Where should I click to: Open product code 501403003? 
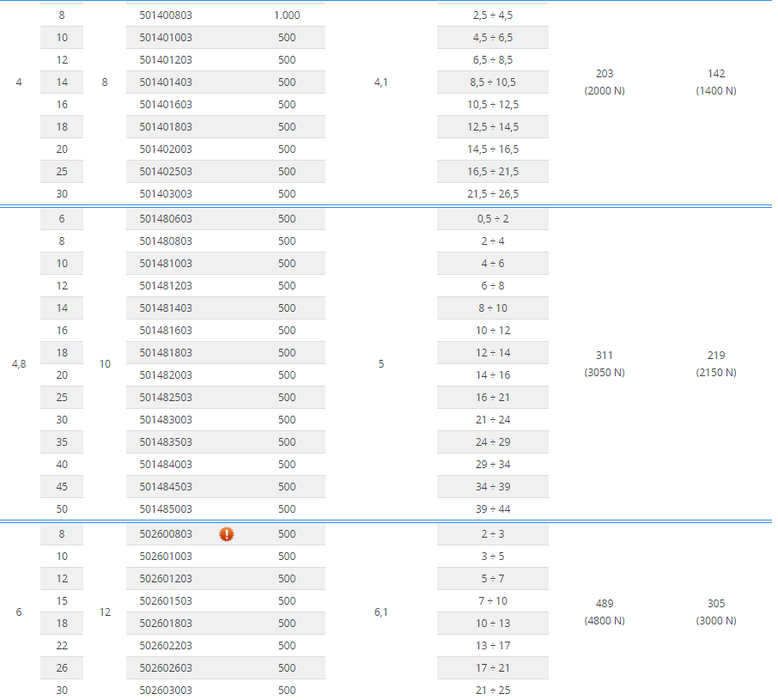pos(166,194)
